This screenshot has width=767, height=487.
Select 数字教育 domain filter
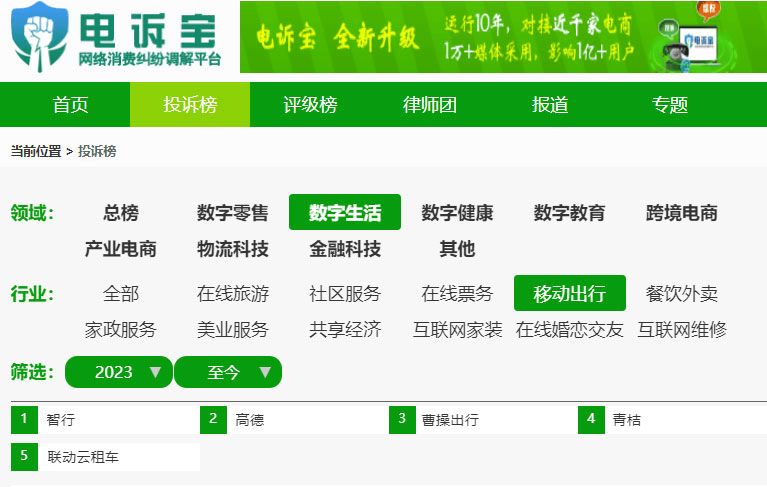(569, 213)
